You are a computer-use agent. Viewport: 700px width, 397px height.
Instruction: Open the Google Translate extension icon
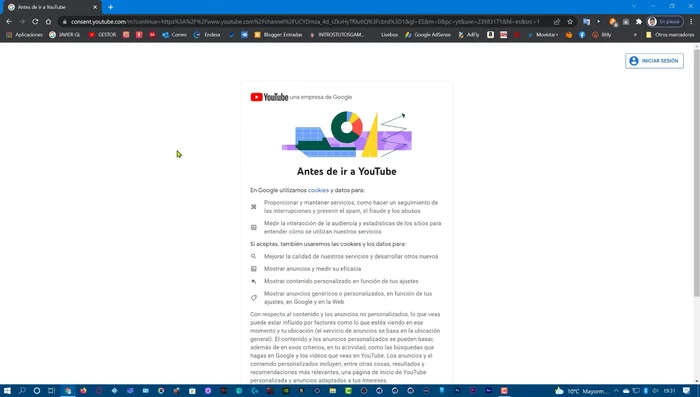click(586, 21)
